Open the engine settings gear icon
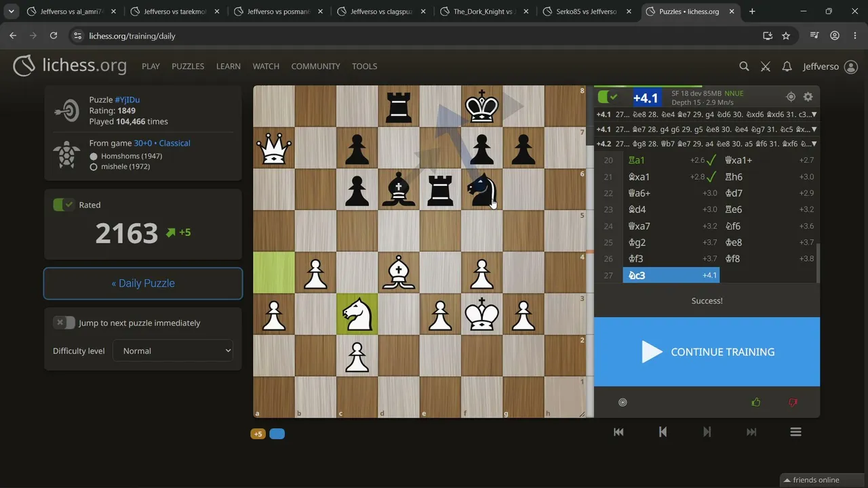The height and width of the screenshot is (488, 868). point(808,97)
